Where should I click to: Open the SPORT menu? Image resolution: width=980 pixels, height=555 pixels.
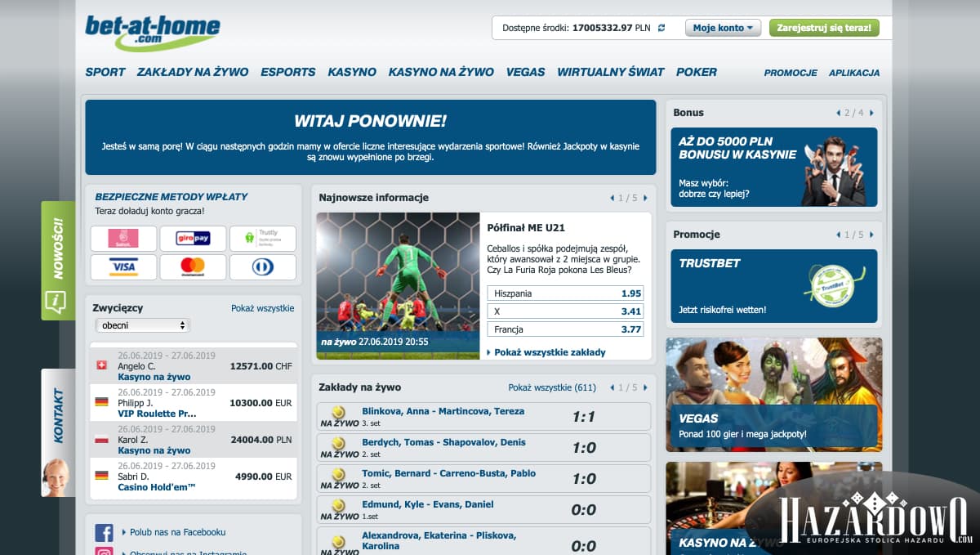pos(105,72)
